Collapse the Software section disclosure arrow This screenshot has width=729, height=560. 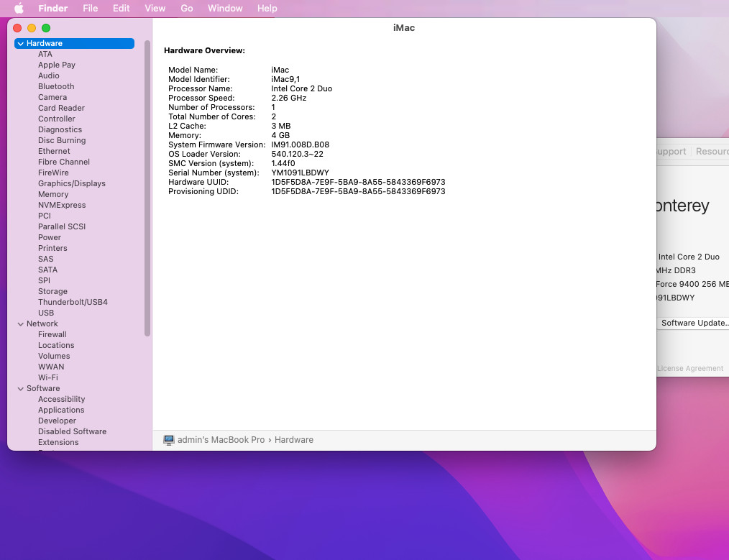pos(21,389)
